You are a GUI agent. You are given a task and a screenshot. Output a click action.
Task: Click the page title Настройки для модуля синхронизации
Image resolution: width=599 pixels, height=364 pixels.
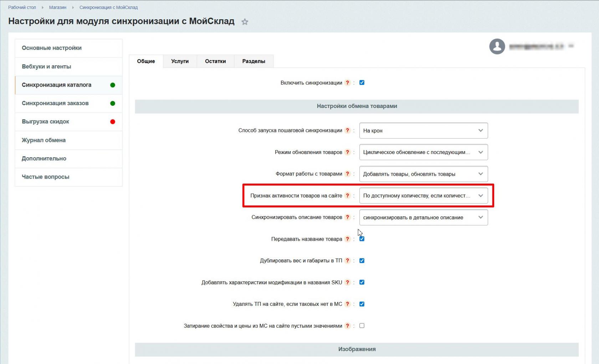point(121,21)
